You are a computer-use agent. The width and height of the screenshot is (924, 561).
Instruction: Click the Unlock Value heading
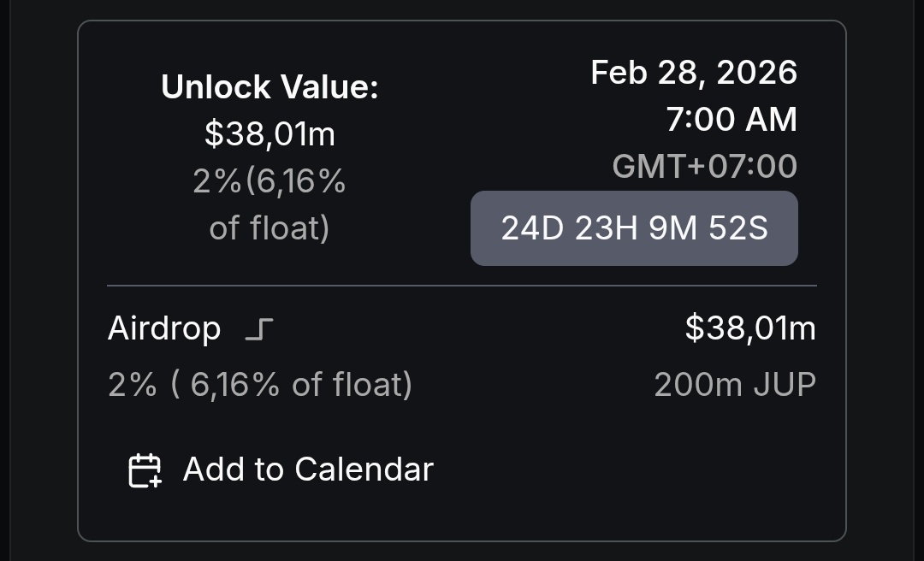269,87
